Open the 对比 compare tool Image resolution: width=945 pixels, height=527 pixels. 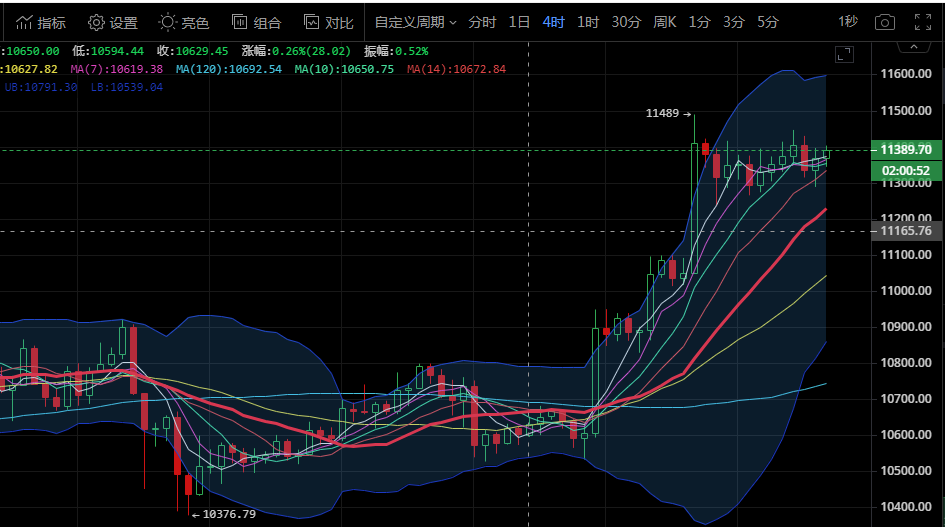[x=327, y=22]
